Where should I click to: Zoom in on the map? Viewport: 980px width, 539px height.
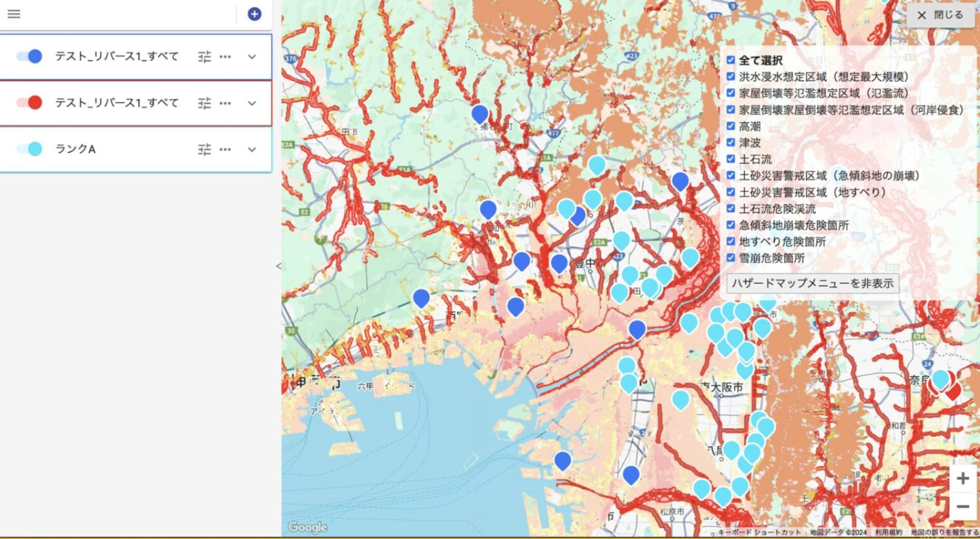click(962, 478)
